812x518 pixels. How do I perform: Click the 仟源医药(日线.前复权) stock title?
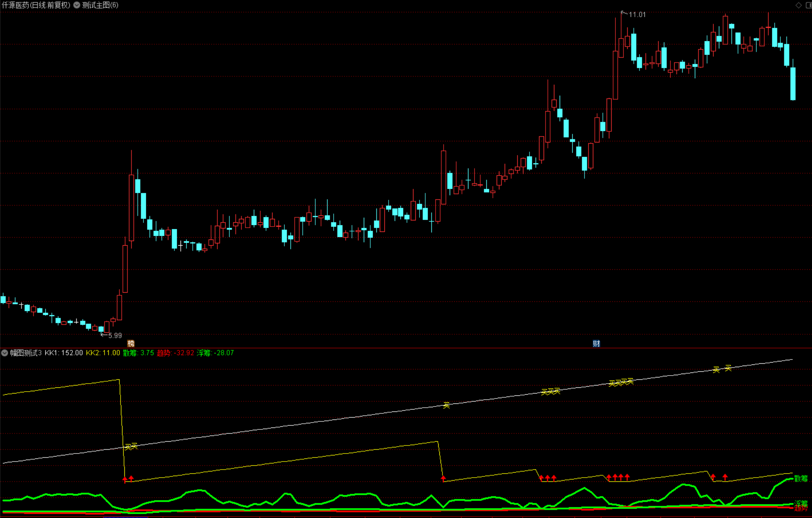point(36,5)
